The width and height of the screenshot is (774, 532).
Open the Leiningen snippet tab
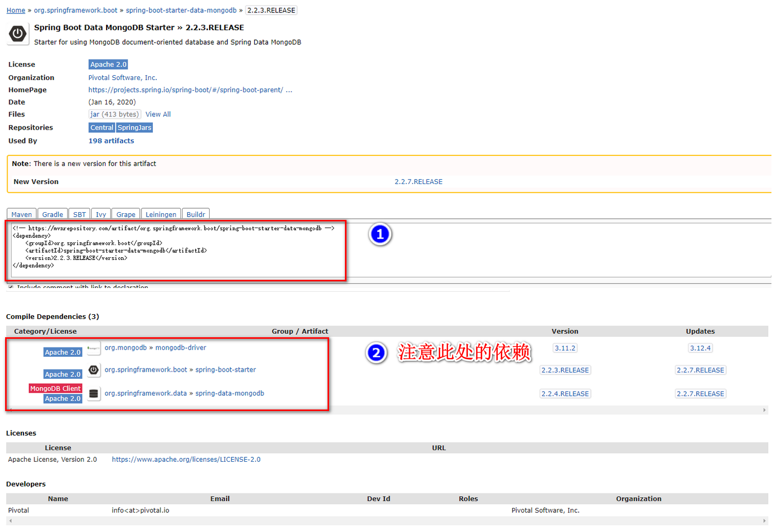tap(160, 214)
